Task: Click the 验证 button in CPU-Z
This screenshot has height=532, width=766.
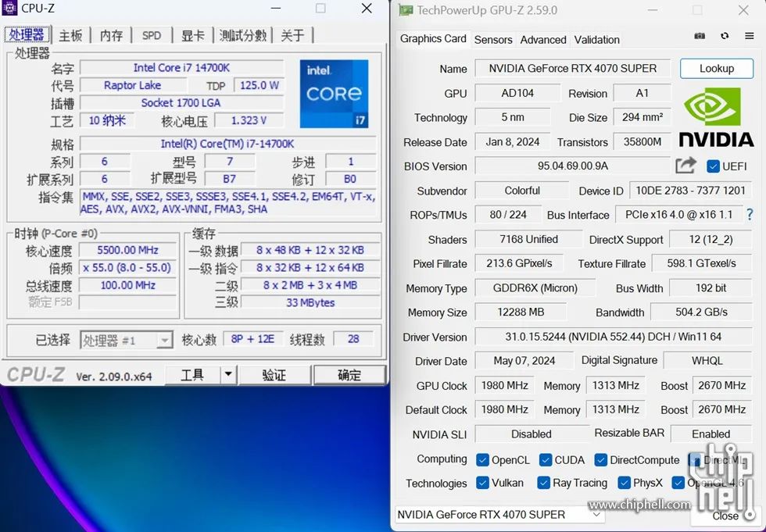Action: (274, 375)
